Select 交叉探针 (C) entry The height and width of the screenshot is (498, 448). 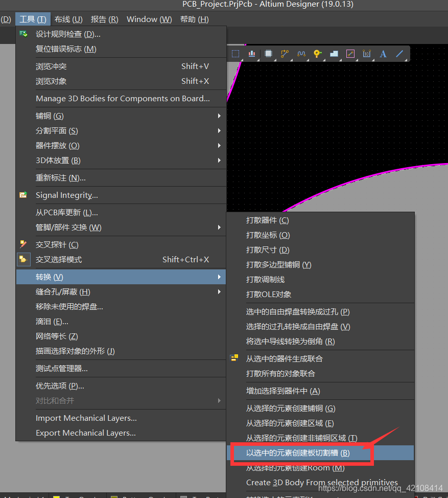pyautogui.click(x=121, y=244)
